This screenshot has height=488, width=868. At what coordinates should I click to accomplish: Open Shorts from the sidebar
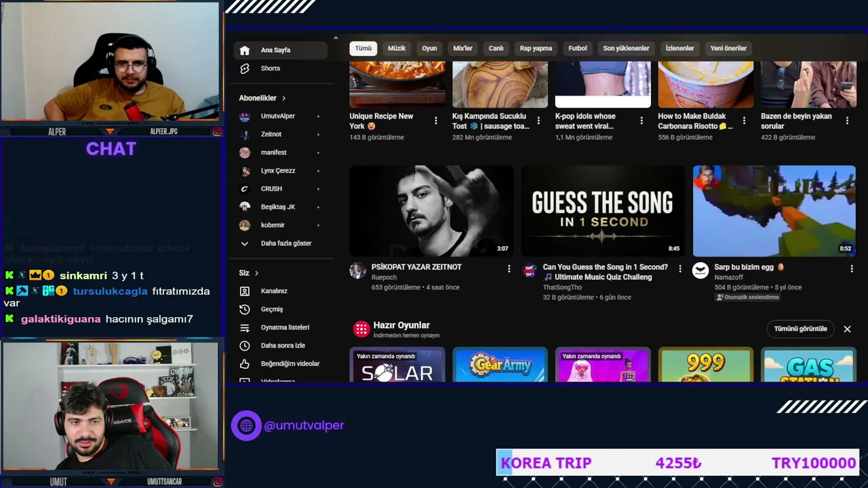pyautogui.click(x=281, y=68)
